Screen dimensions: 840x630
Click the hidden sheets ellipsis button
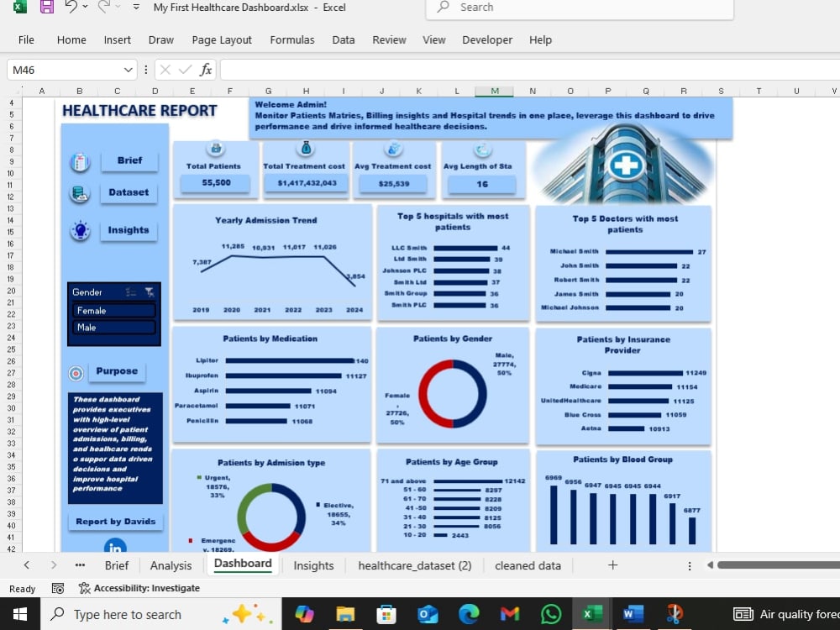[x=80, y=565]
